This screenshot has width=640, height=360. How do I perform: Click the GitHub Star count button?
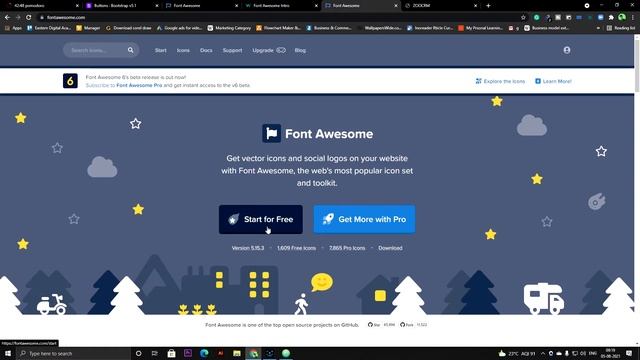(x=381, y=325)
